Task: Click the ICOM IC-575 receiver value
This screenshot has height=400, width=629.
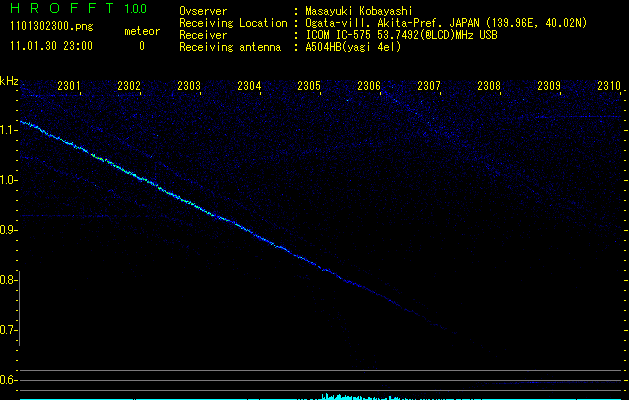Action: [x=401, y=35]
